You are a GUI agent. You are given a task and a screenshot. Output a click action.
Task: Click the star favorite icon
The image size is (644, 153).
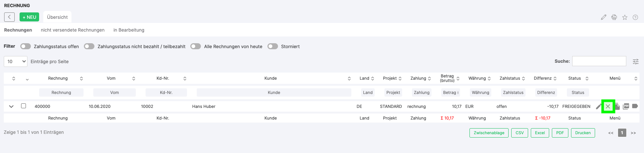click(x=624, y=17)
